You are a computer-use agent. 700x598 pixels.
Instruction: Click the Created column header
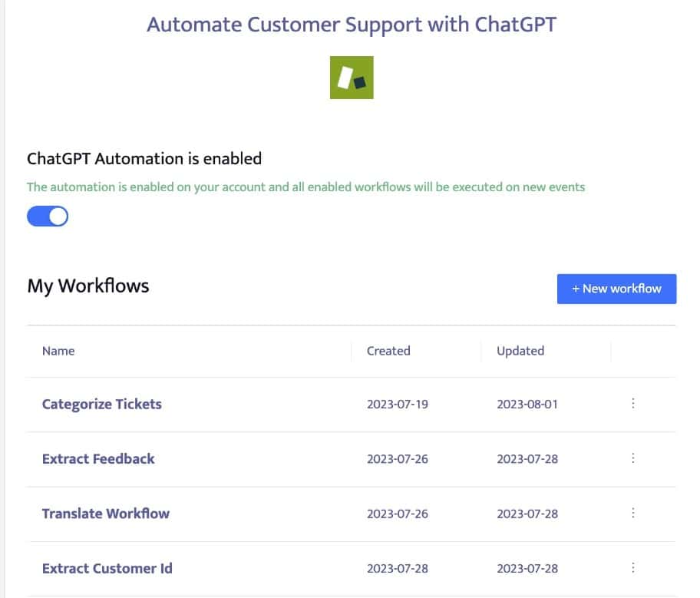click(388, 351)
